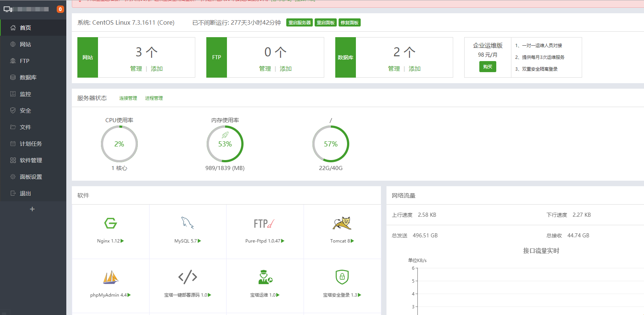Expand the sidebar add menu plus
Viewport: 644px width, 315px height.
32,209
